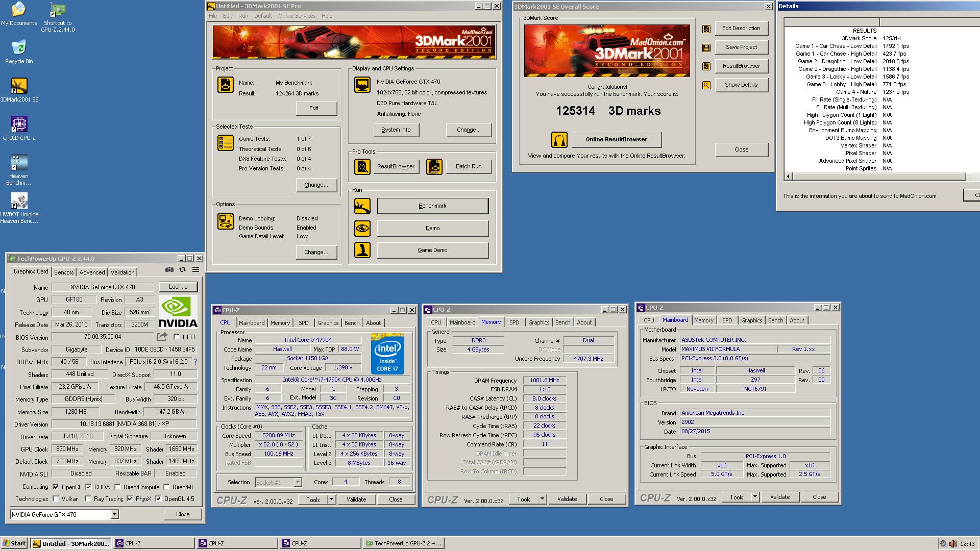
Task: Launch Heaven Benchmark desktop shortcut
Action: coord(19,169)
